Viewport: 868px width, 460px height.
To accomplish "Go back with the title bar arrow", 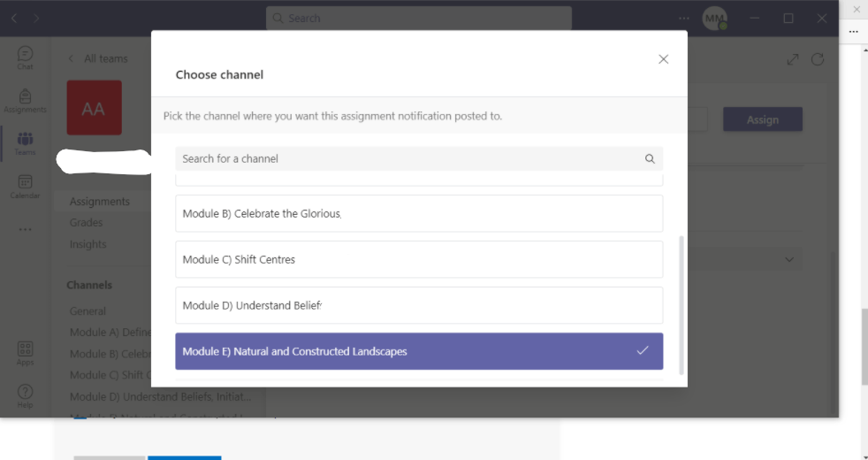I will coord(14,19).
